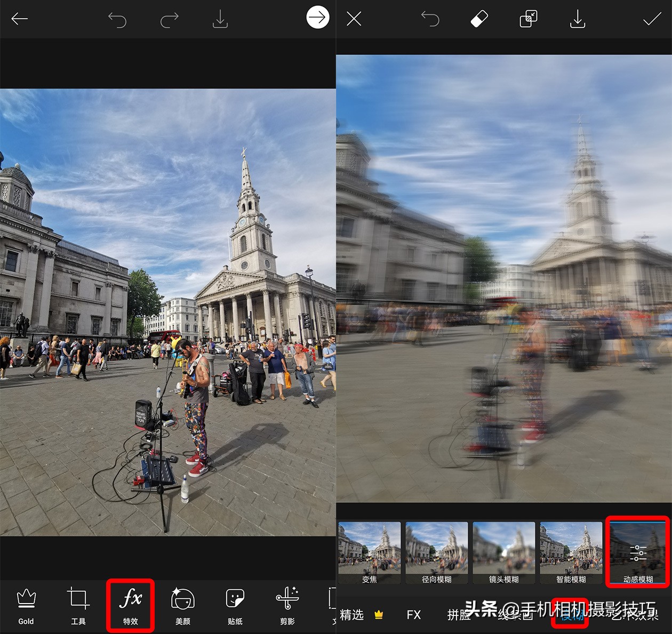Open the Gold crown icon
Viewport: 672px width, 634px height.
(x=26, y=605)
